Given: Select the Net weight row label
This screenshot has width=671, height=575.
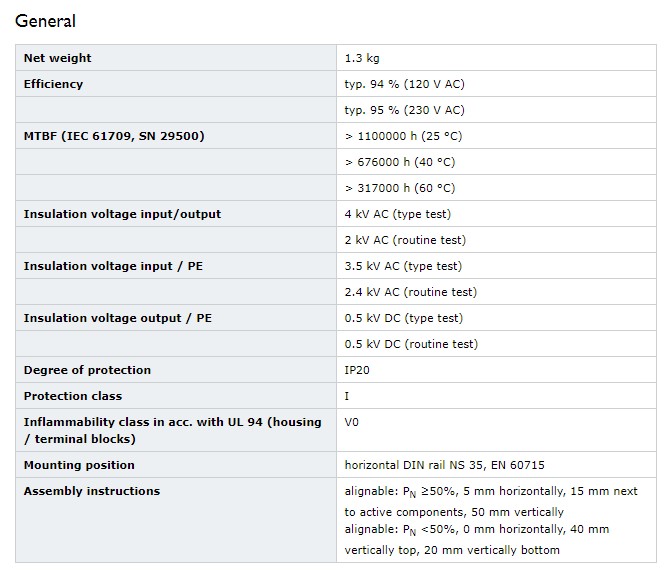Looking at the screenshot, I should pyautogui.click(x=58, y=58).
